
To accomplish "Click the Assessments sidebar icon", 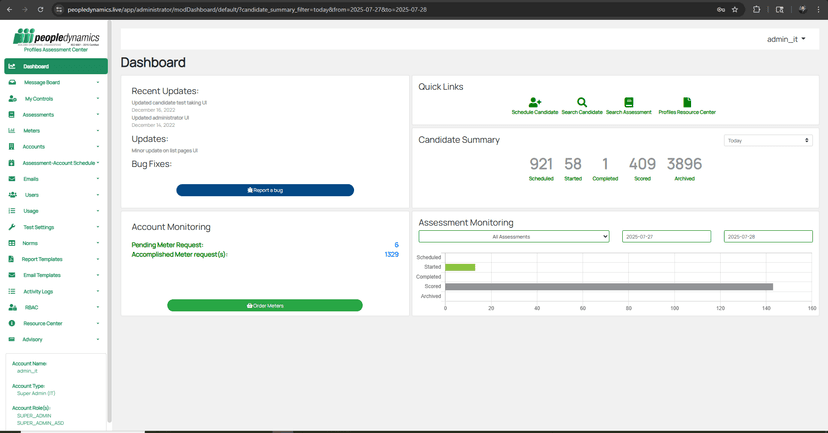I will (12, 115).
